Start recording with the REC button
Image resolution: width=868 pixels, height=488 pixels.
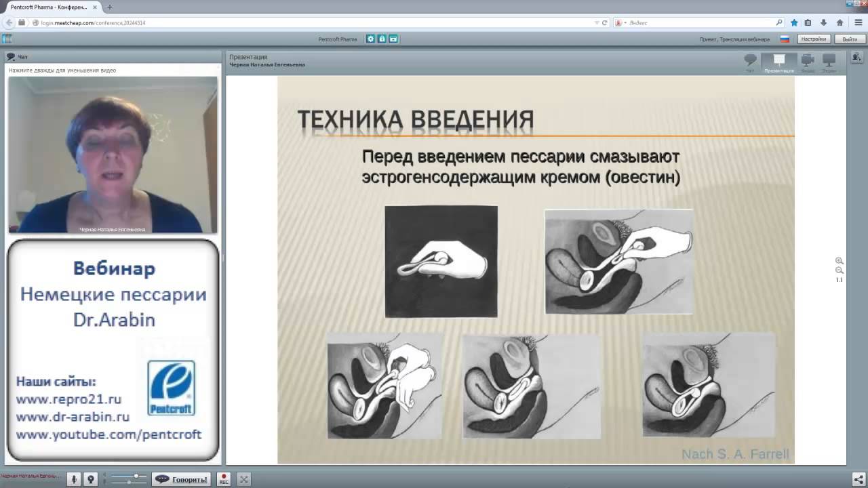224,479
